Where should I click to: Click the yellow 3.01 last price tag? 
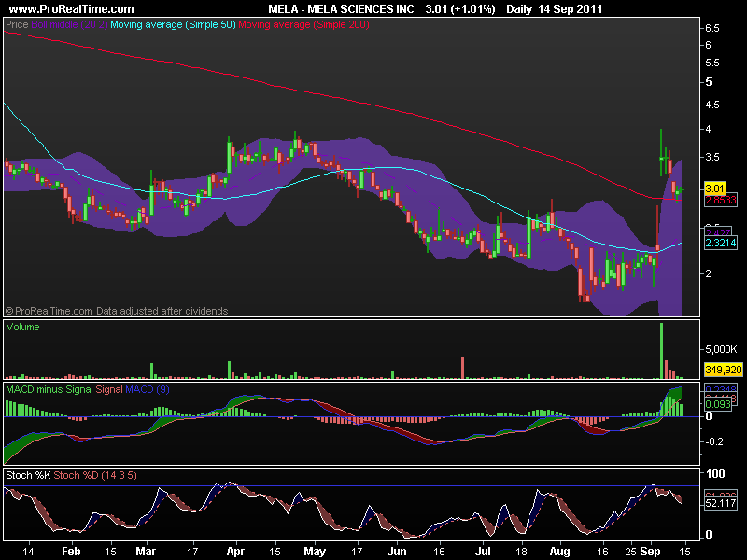714,189
